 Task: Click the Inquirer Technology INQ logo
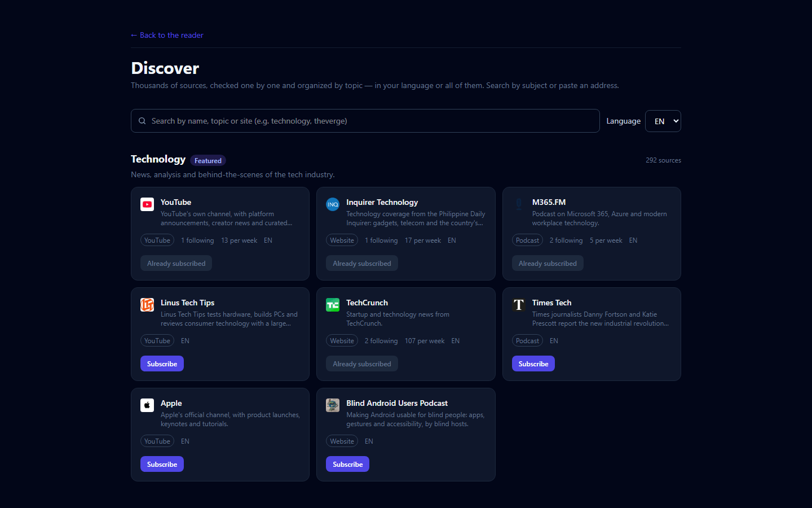333,204
